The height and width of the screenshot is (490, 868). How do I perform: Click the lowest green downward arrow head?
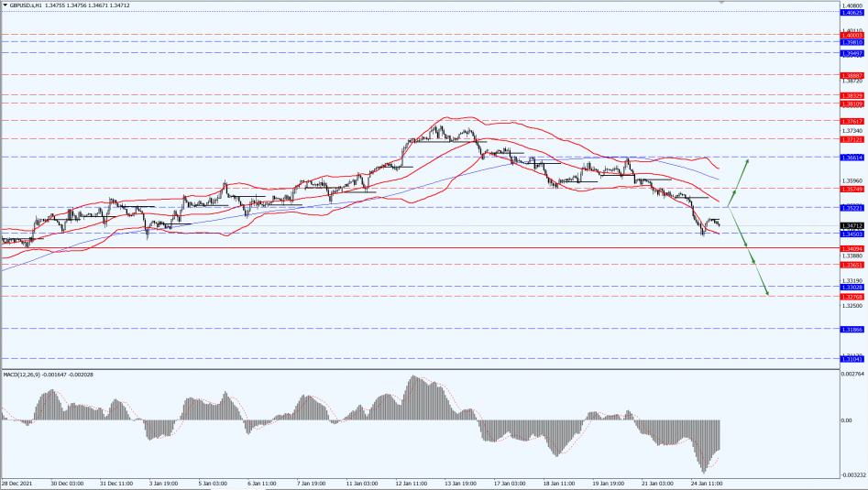pos(766,293)
